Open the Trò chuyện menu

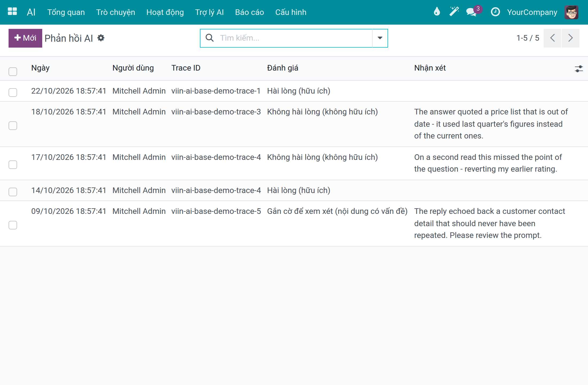pyautogui.click(x=115, y=12)
